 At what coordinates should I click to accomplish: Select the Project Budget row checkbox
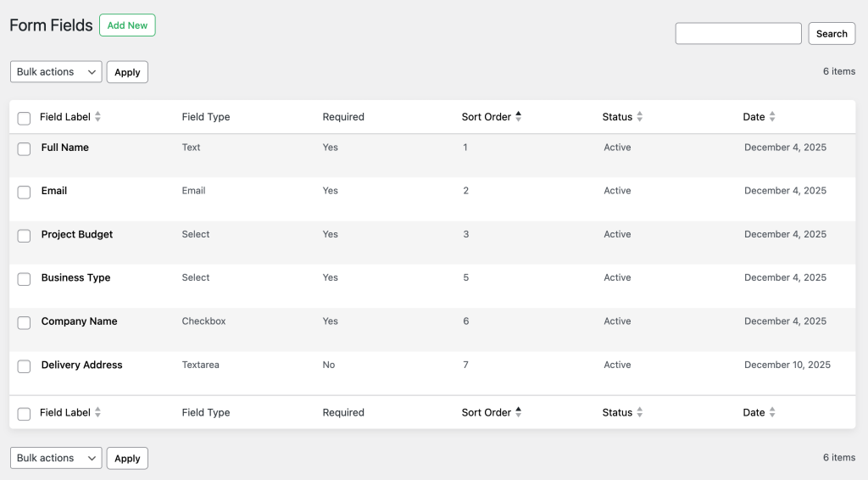click(24, 236)
